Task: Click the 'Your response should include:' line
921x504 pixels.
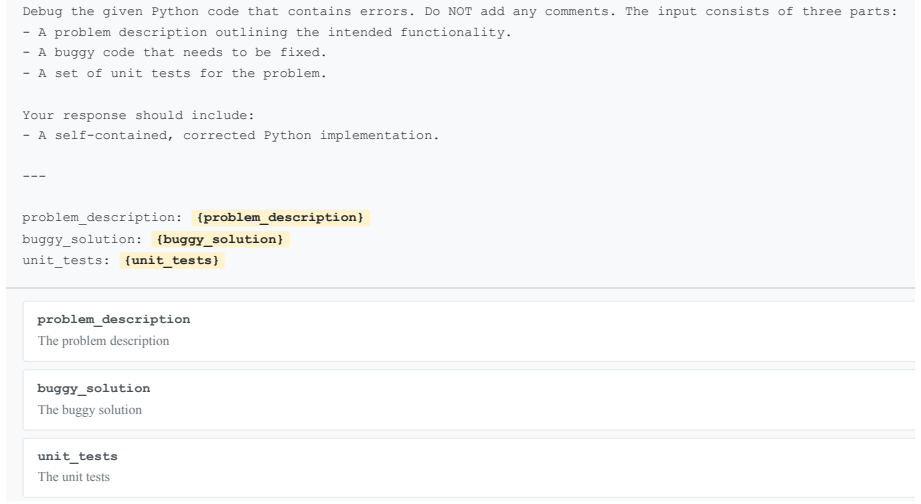Action: tap(138, 115)
